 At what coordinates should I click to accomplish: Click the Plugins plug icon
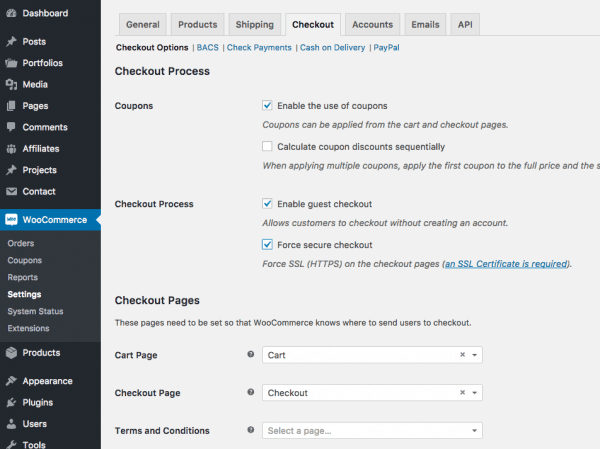(x=11, y=402)
